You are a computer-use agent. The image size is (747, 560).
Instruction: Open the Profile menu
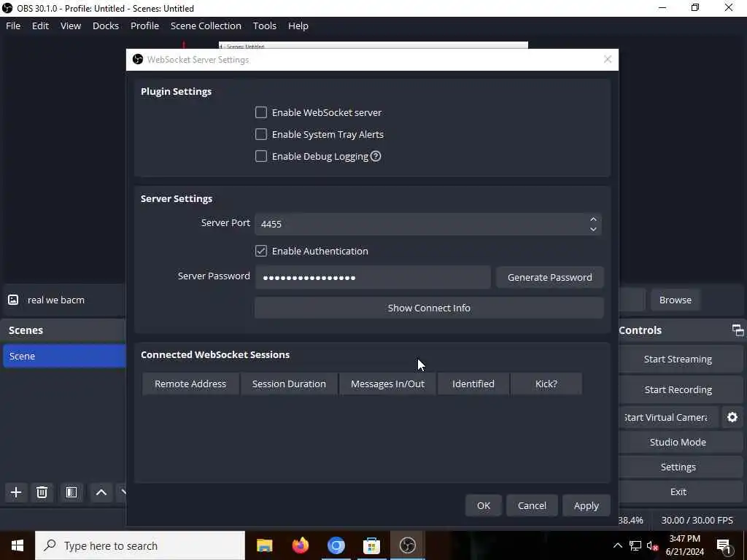pos(145,26)
